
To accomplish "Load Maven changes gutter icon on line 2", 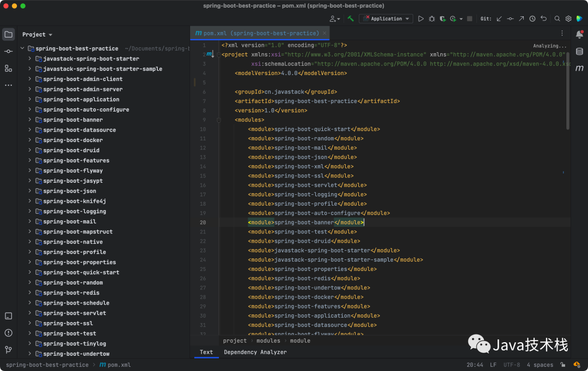I will pyautogui.click(x=210, y=54).
